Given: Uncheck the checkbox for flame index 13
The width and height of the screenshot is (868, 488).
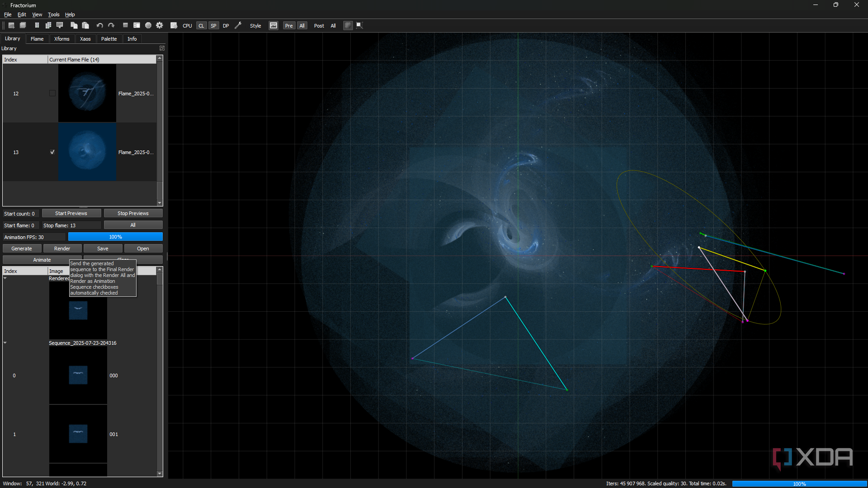Looking at the screenshot, I should click(52, 152).
